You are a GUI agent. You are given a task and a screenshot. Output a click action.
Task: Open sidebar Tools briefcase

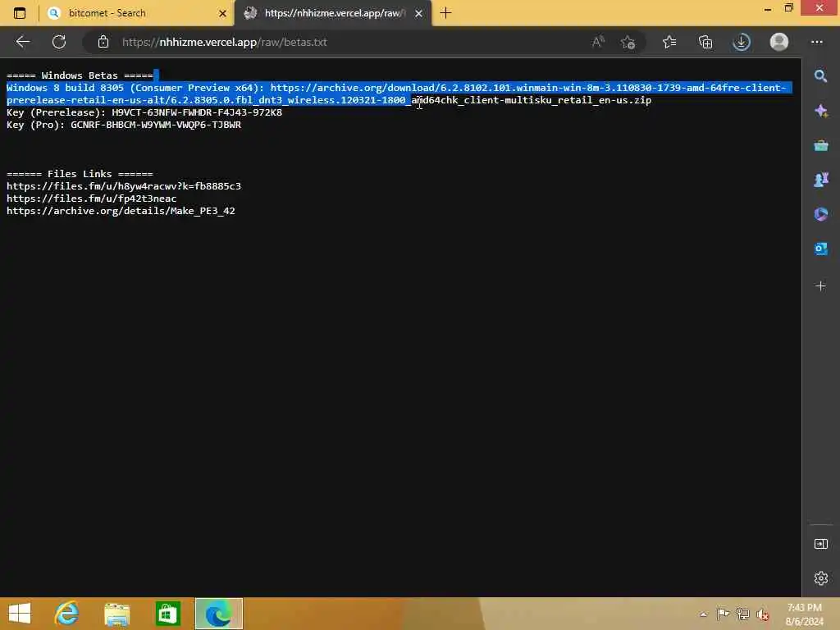[x=820, y=145]
